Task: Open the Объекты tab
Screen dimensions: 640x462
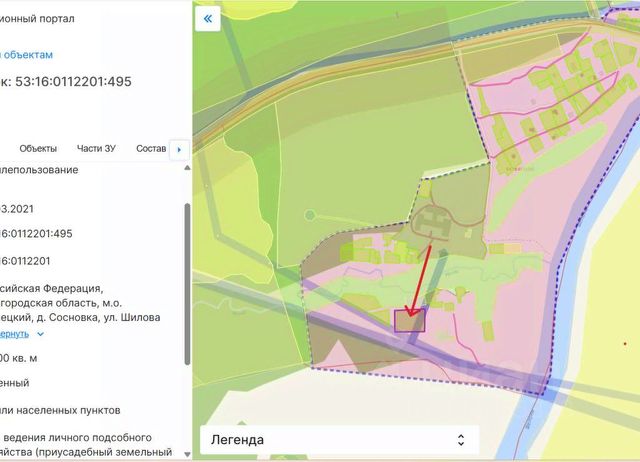Action: (x=38, y=149)
